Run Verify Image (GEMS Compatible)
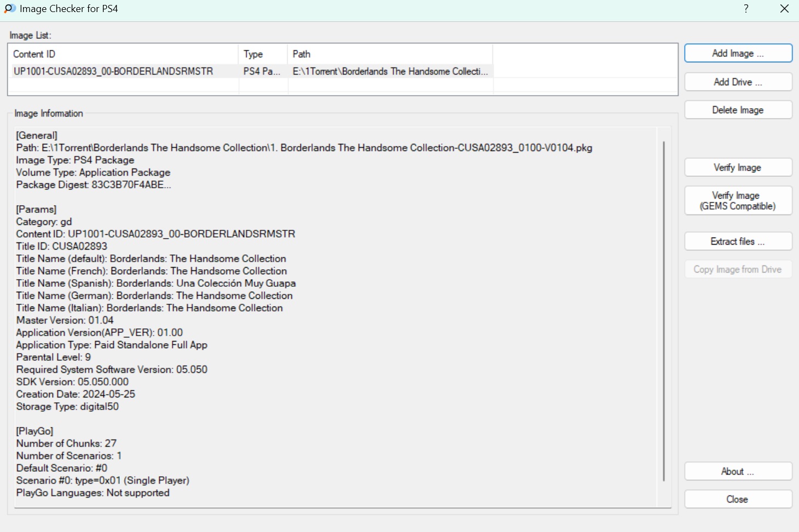The height and width of the screenshot is (532, 799). pyautogui.click(x=738, y=201)
